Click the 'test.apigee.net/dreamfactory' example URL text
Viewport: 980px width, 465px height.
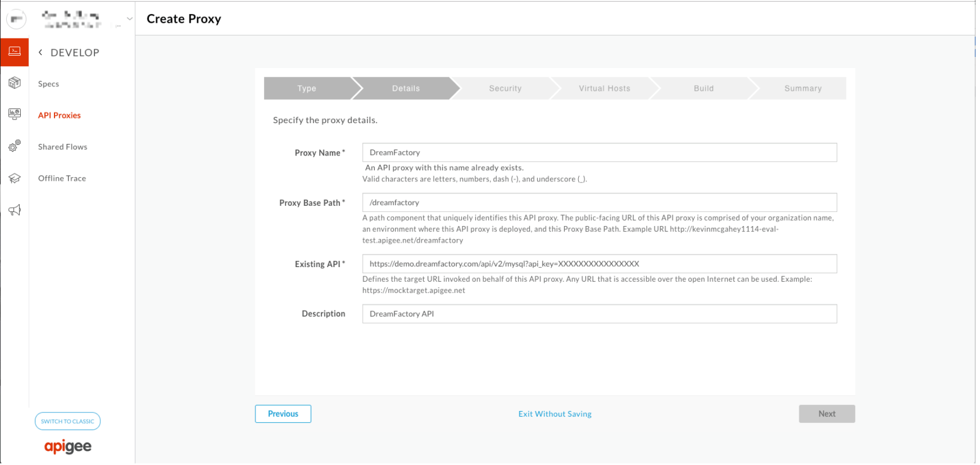[x=413, y=241]
